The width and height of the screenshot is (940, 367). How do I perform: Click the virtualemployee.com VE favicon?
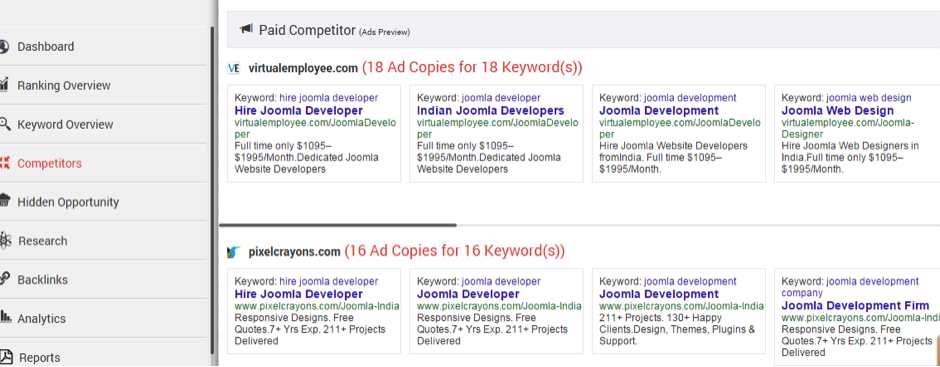pos(234,68)
